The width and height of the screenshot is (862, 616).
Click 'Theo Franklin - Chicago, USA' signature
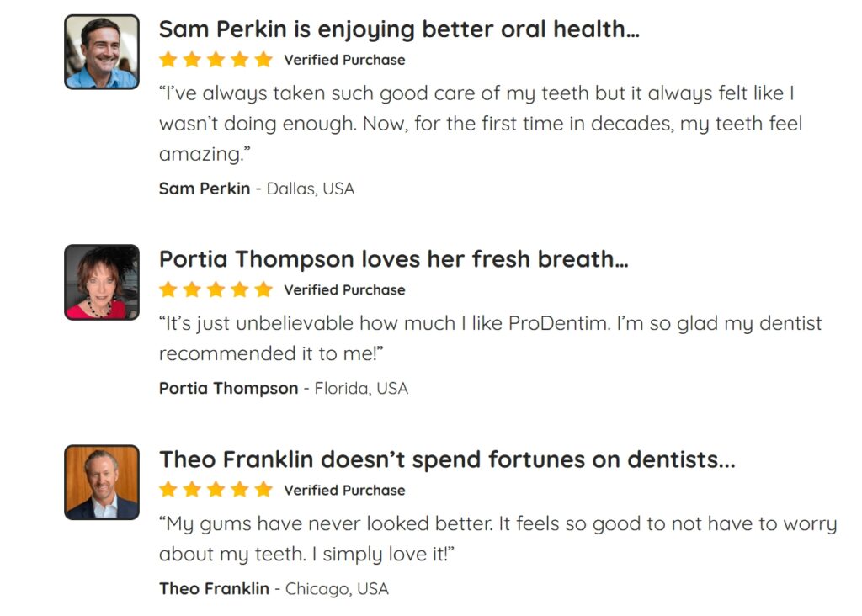(274, 588)
